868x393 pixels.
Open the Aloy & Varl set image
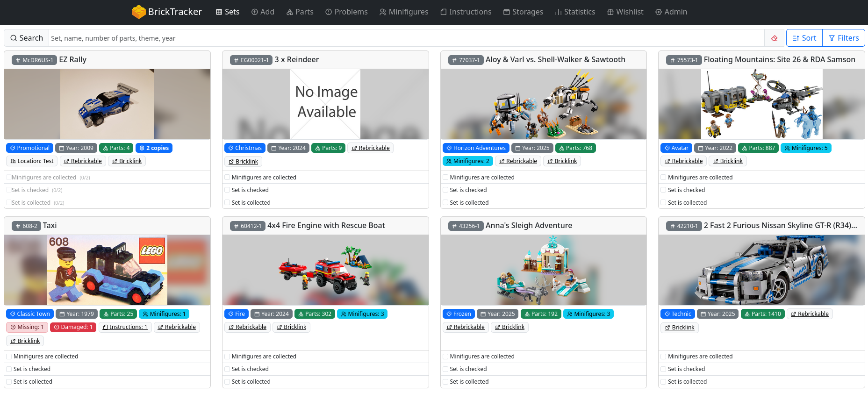pyautogui.click(x=543, y=104)
